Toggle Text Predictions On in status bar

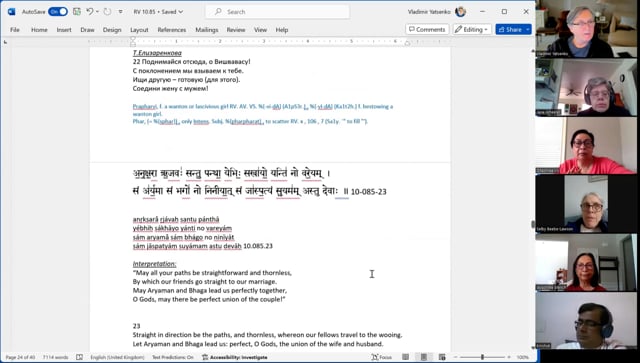(x=173, y=357)
